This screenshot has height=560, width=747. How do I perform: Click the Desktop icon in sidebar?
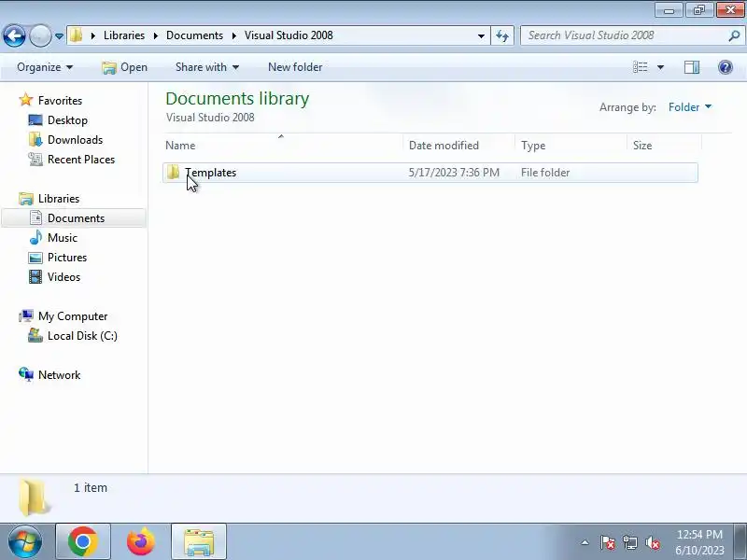click(35, 120)
